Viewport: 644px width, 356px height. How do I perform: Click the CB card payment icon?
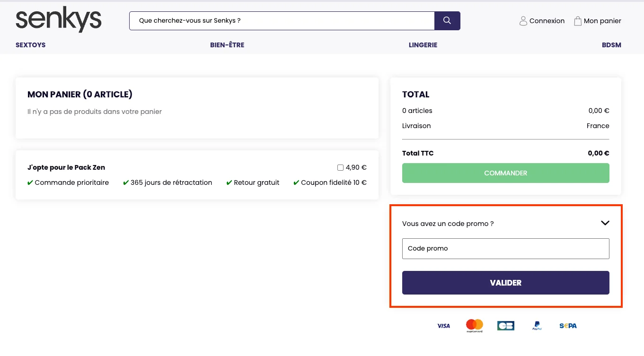(x=505, y=325)
